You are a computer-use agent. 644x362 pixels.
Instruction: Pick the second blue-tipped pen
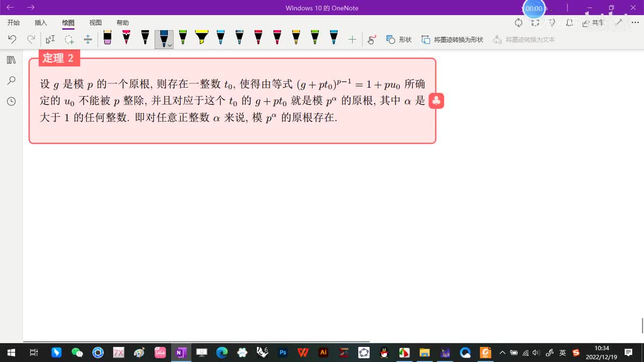pyautogui.click(x=239, y=38)
